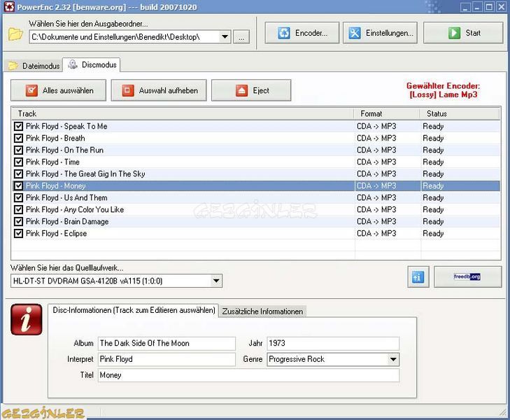Click the Interpret input field
Viewport: 510px width, 420px height.
coord(167,359)
